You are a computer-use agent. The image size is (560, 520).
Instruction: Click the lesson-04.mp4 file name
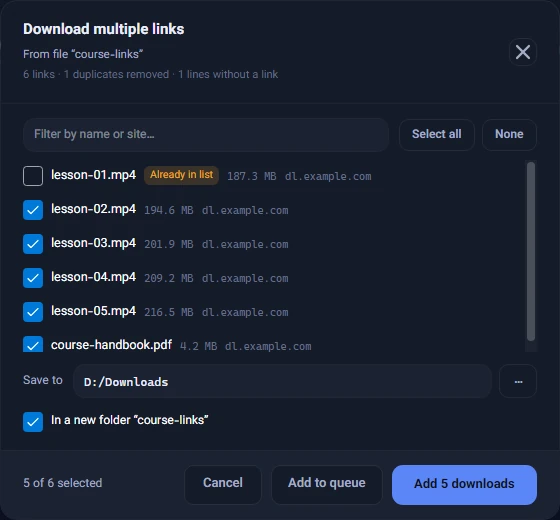[x=93, y=277]
